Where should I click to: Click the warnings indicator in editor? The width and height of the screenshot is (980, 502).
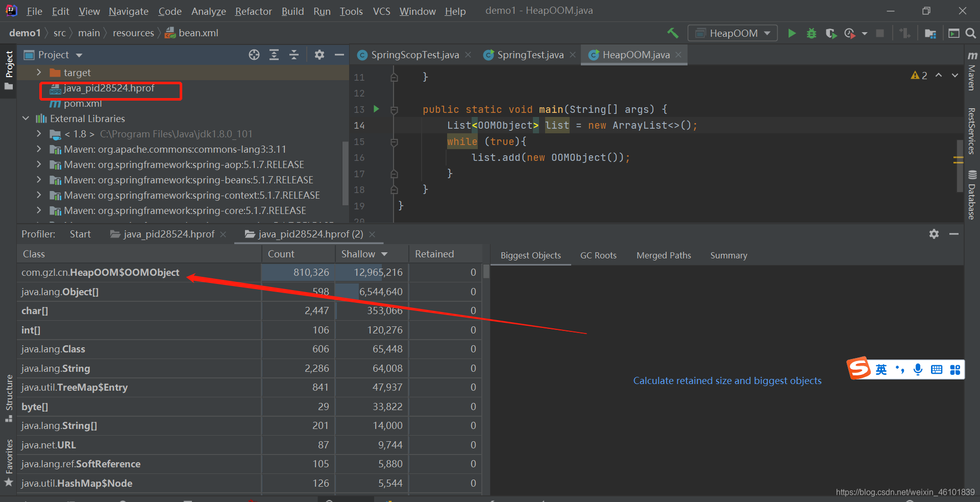tap(919, 76)
